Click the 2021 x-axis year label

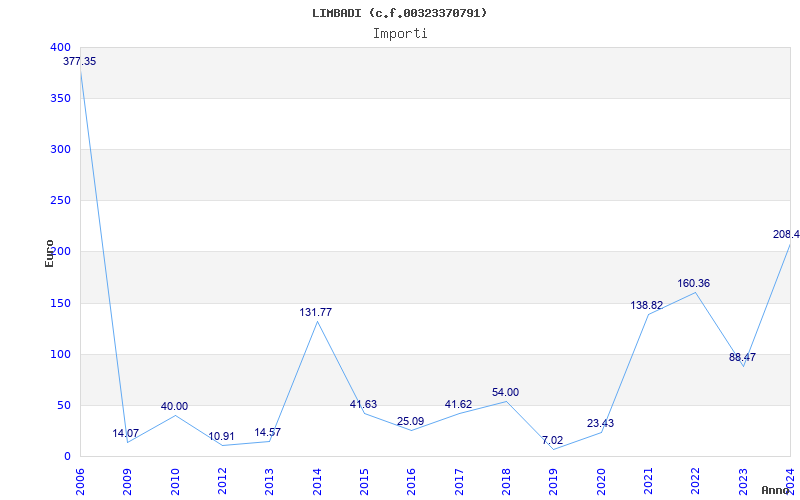(x=648, y=482)
